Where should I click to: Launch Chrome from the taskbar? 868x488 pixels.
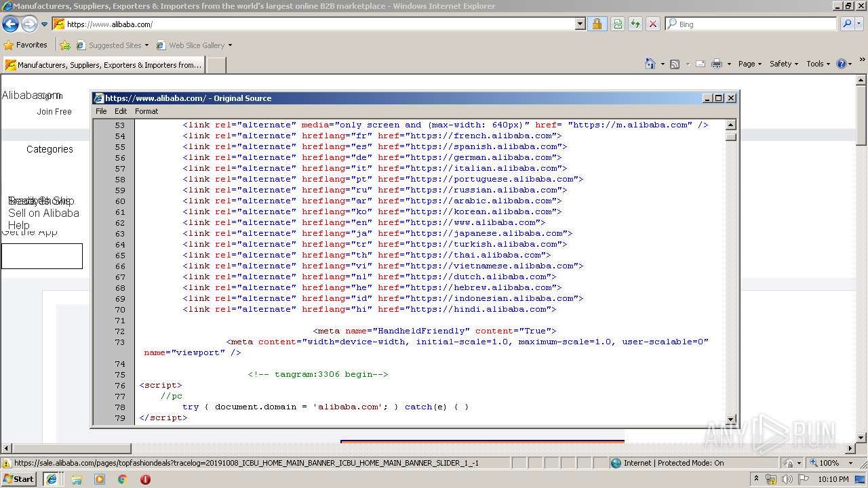[x=123, y=479]
